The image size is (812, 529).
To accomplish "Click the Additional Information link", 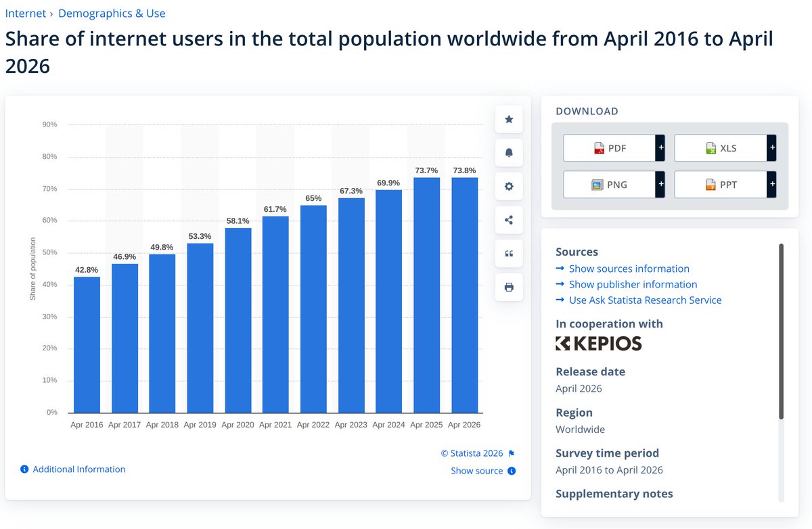I will pyautogui.click(x=79, y=469).
